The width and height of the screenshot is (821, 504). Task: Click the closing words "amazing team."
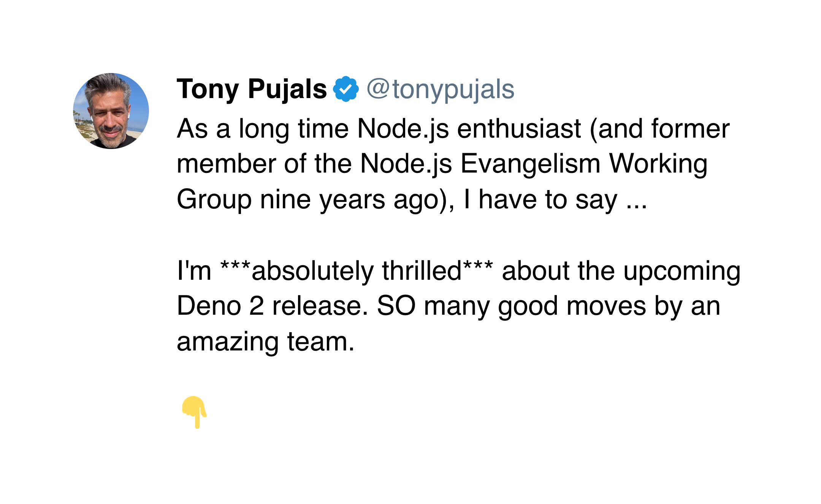pos(266,342)
